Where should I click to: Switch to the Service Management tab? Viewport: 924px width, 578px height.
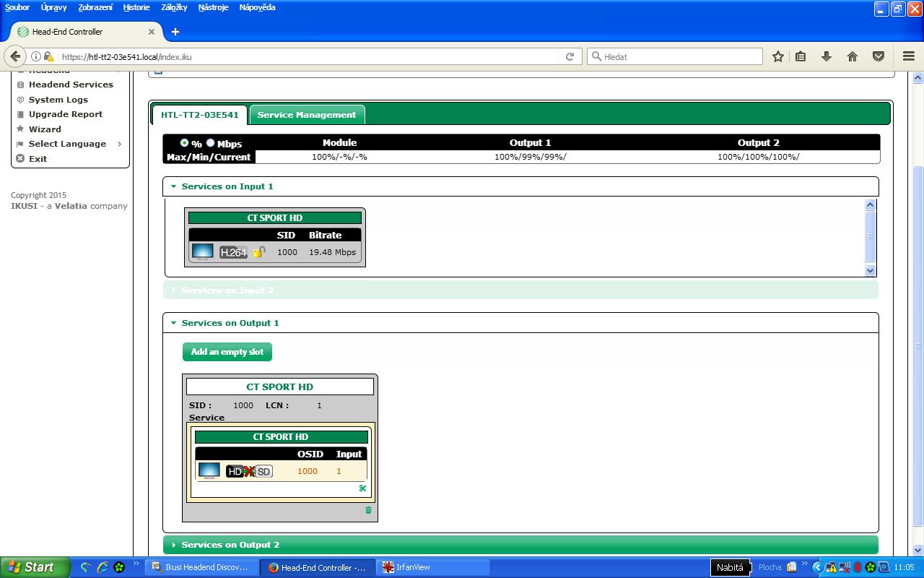click(x=306, y=115)
